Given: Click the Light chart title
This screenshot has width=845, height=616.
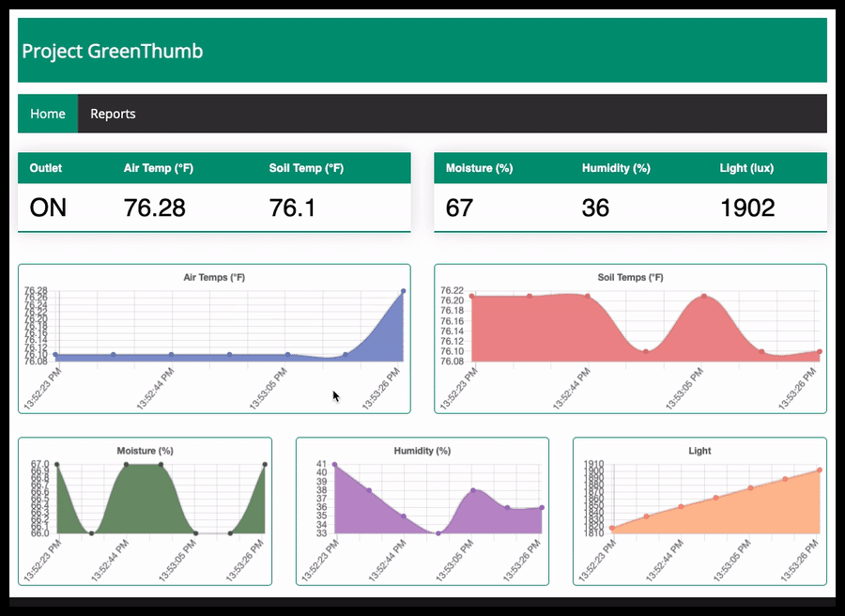Looking at the screenshot, I should (699, 451).
